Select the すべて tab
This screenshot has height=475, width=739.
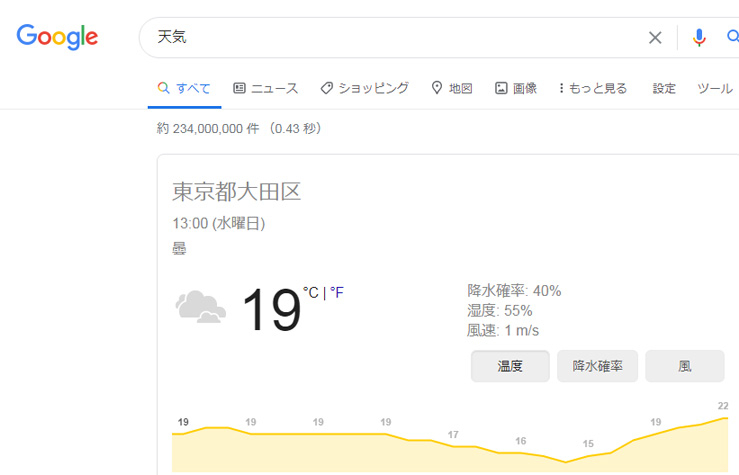(x=184, y=88)
